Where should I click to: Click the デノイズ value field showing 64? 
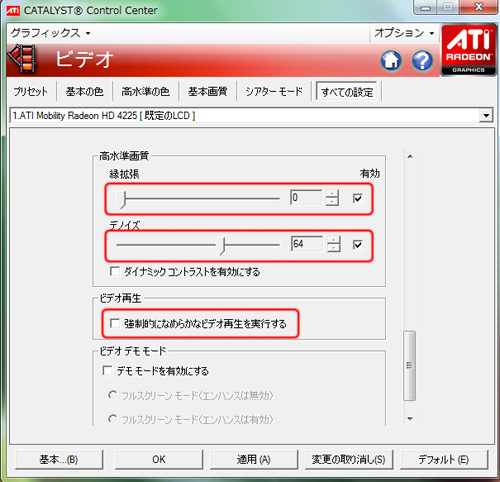click(307, 244)
